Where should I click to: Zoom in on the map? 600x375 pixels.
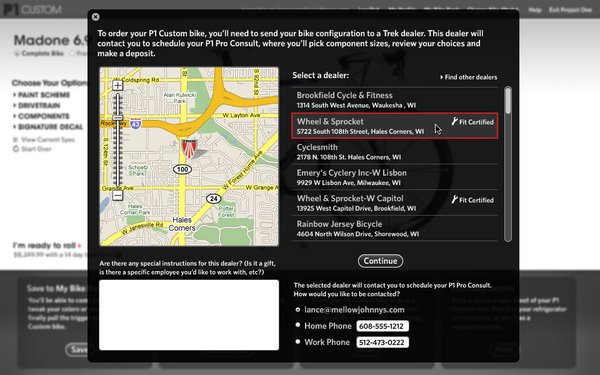[x=117, y=85]
